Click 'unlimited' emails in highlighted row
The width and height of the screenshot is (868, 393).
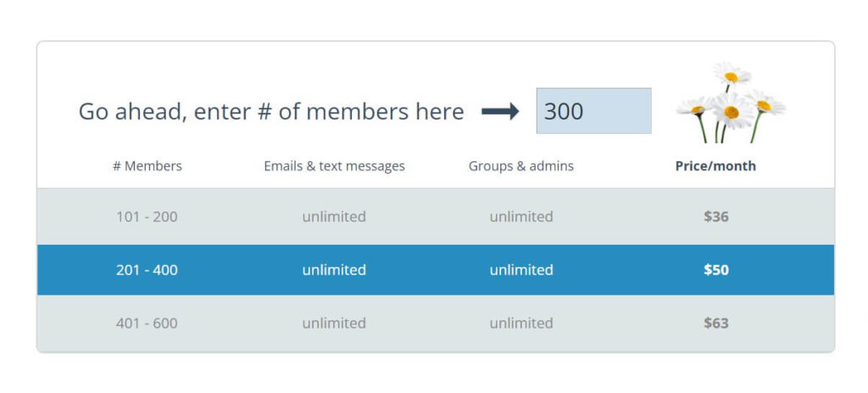click(334, 270)
